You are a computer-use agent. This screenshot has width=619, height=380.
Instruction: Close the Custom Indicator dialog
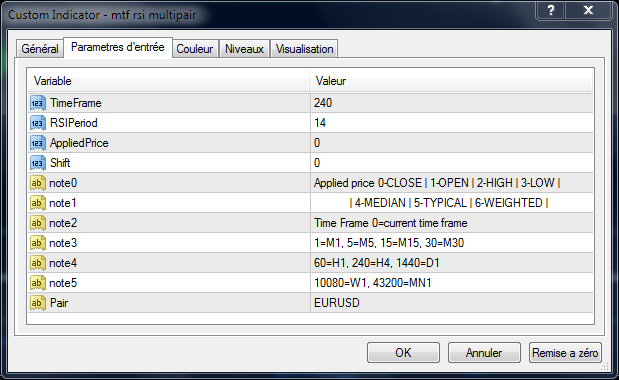(588, 10)
